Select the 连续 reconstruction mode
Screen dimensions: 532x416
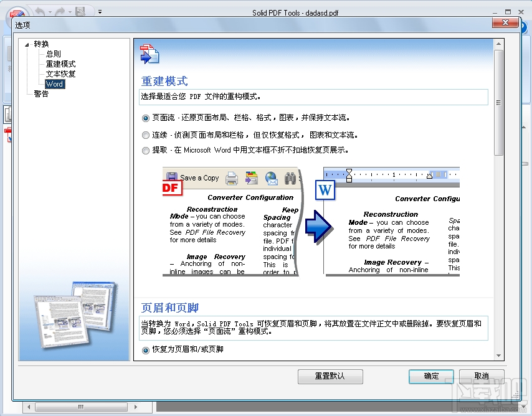coord(145,135)
